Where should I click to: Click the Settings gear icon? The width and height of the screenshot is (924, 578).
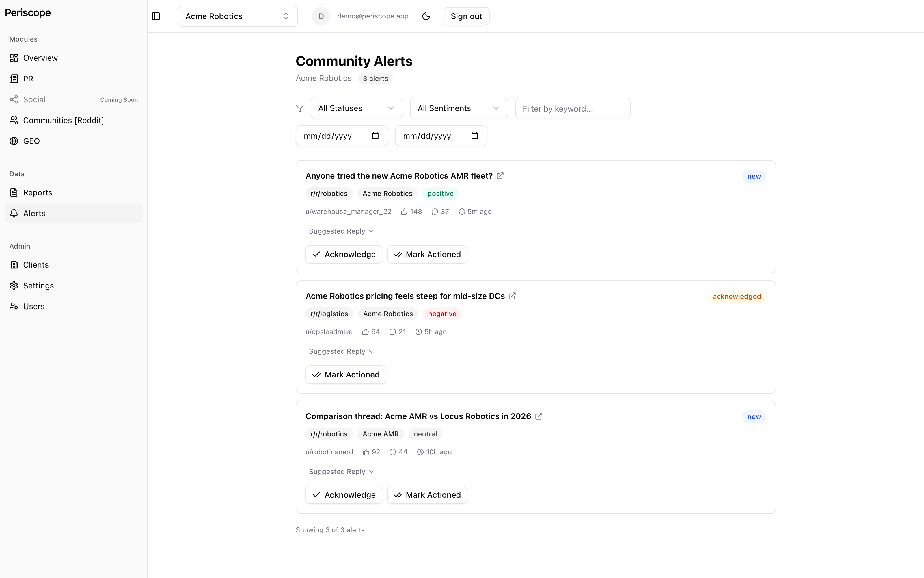pyautogui.click(x=14, y=286)
